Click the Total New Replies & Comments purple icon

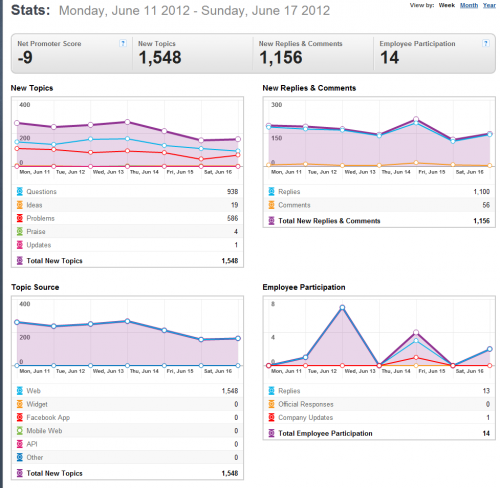point(271,220)
